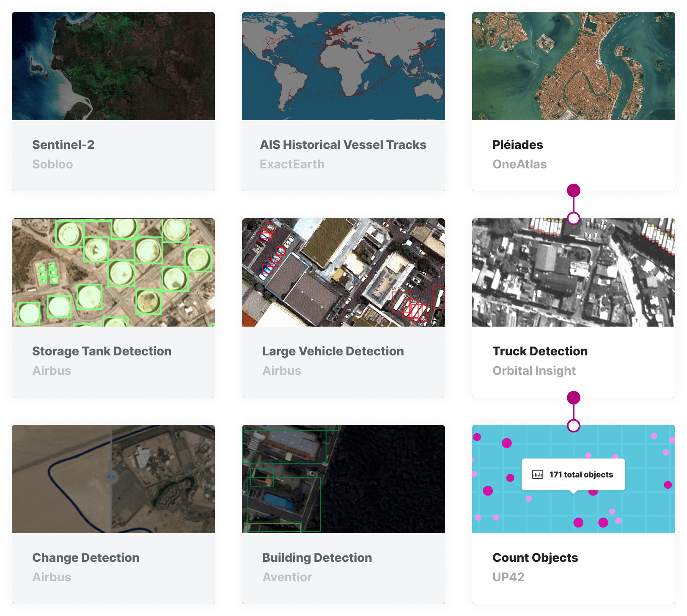
Task: Open the Building Detection image thumbnail
Action: (343, 479)
